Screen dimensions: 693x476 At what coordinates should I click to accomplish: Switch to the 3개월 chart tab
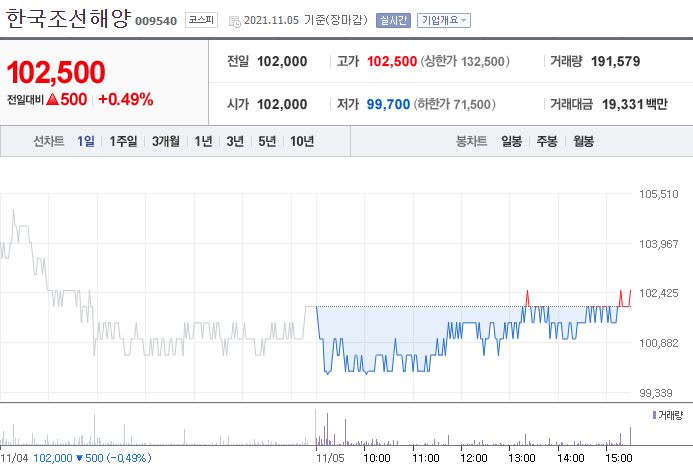click(166, 141)
